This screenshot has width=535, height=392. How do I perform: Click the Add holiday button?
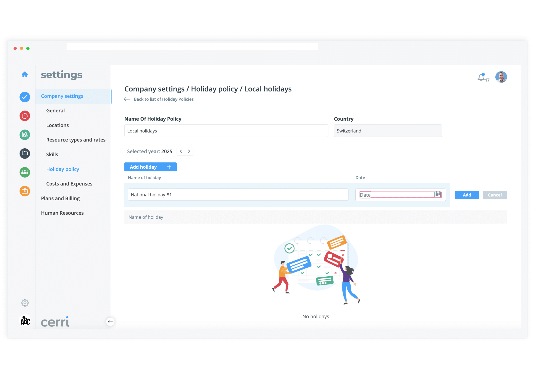[x=150, y=167]
